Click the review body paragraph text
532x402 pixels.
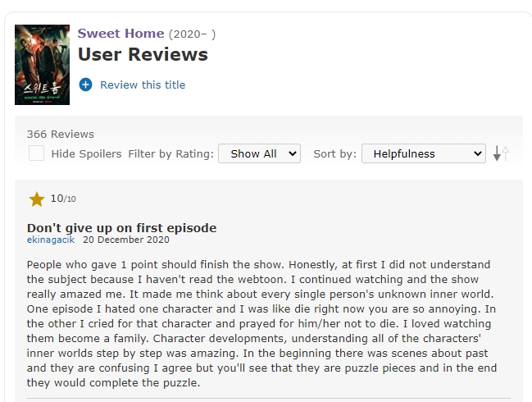(261, 323)
